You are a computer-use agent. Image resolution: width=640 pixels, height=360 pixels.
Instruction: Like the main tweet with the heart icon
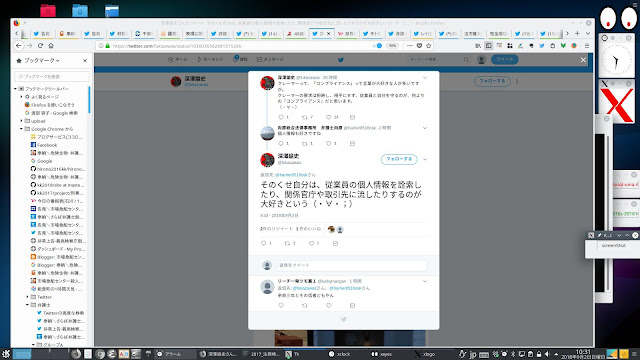pos(311,243)
